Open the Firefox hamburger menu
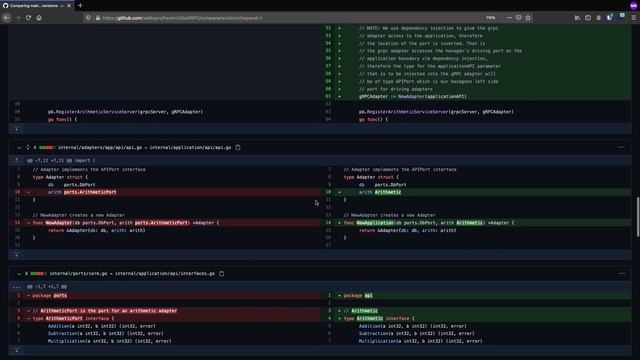 [x=633, y=18]
